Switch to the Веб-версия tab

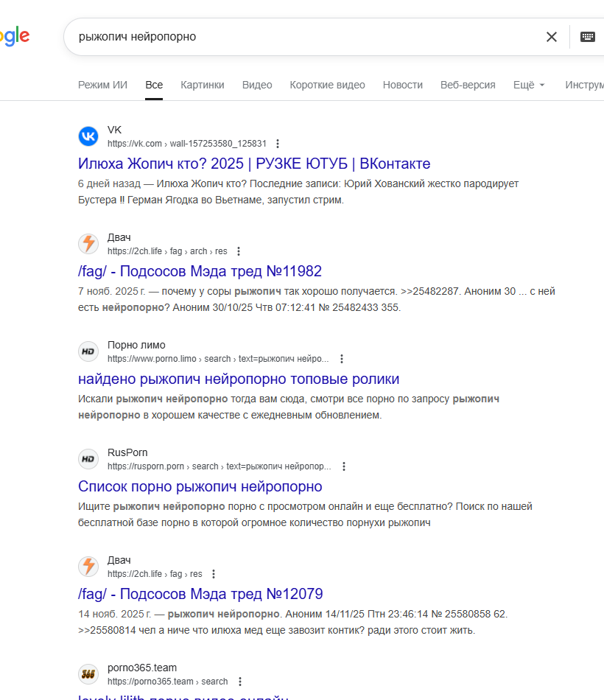click(x=468, y=85)
